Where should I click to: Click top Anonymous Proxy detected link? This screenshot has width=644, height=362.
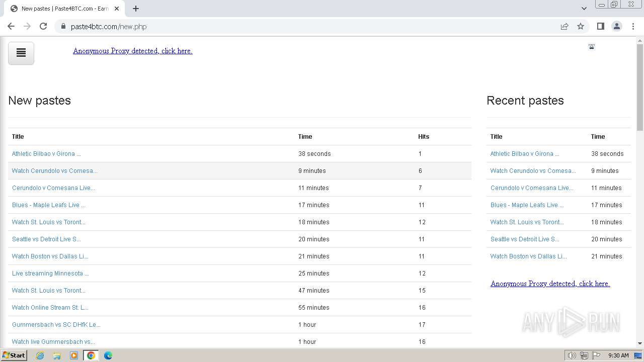click(x=132, y=51)
